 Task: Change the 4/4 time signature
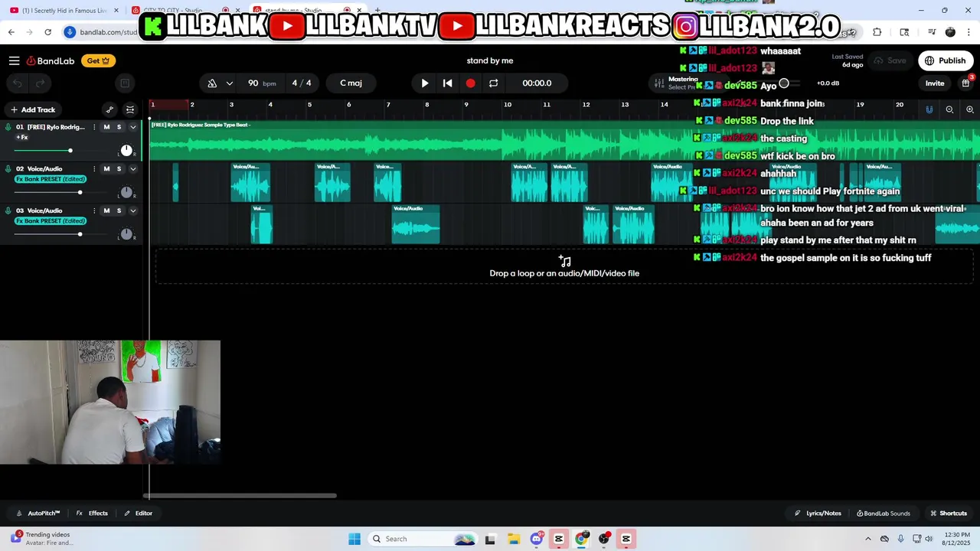tap(302, 83)
